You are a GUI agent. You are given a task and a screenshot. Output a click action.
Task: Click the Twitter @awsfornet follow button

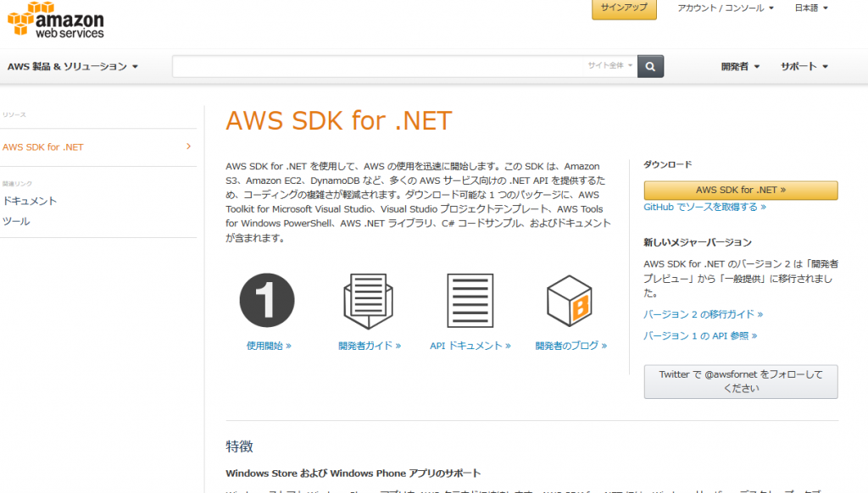point(741,381)
